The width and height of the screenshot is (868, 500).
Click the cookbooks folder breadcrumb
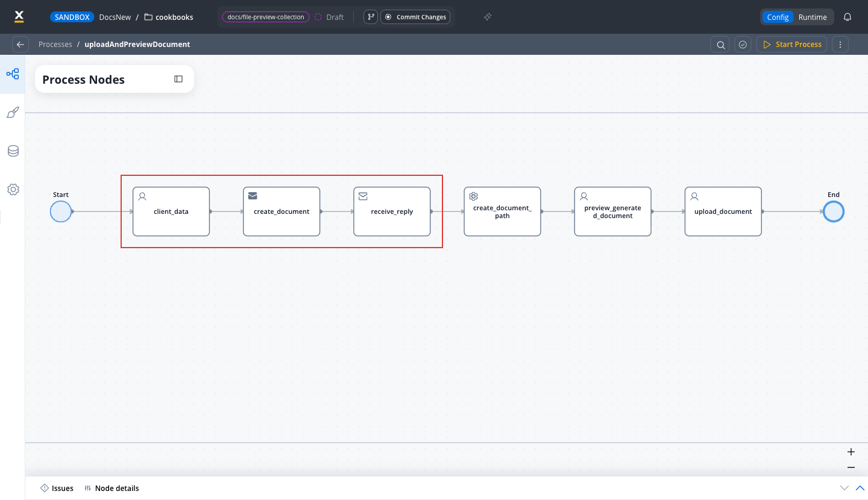coord(169,17)
